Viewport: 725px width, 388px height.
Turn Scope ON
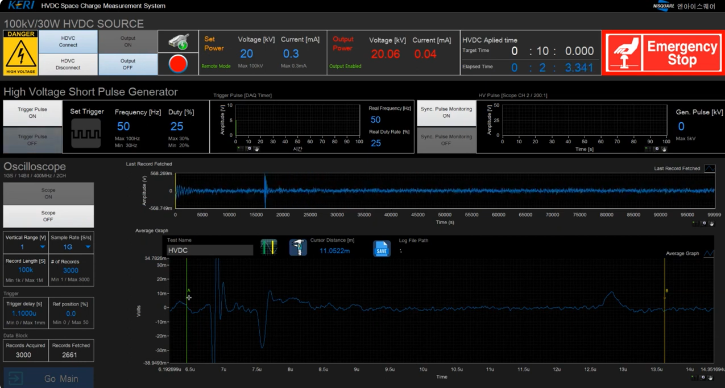49,193
